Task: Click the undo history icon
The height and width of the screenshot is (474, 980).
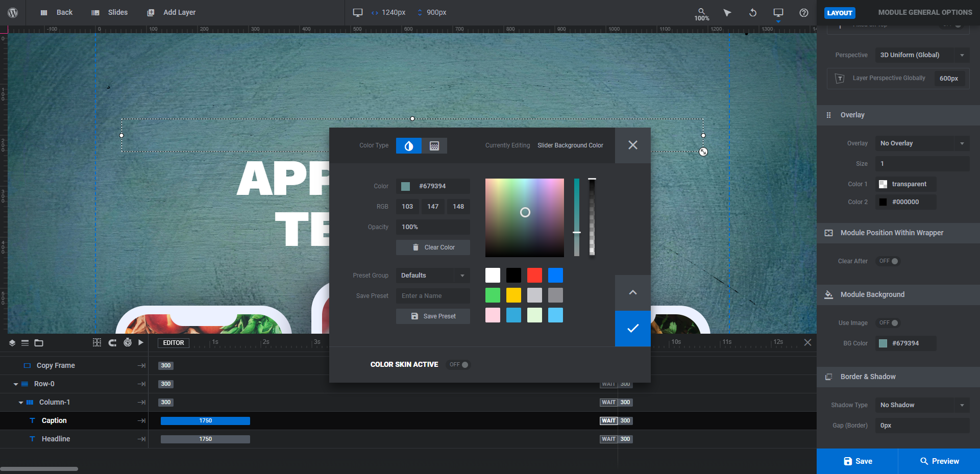Action: 753,12
